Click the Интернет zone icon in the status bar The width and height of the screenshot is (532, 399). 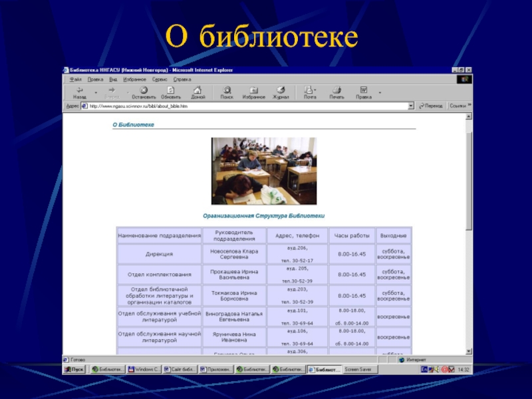pos(402,360)
